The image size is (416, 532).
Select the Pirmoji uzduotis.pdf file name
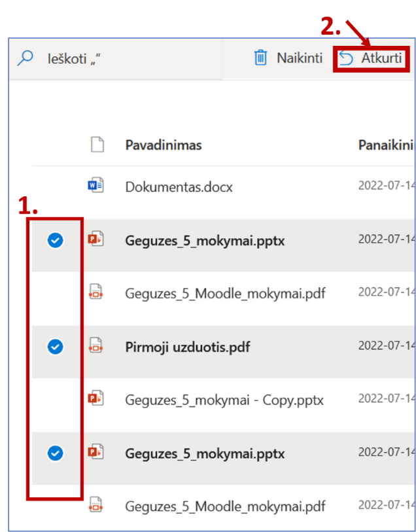click(188, 347)
